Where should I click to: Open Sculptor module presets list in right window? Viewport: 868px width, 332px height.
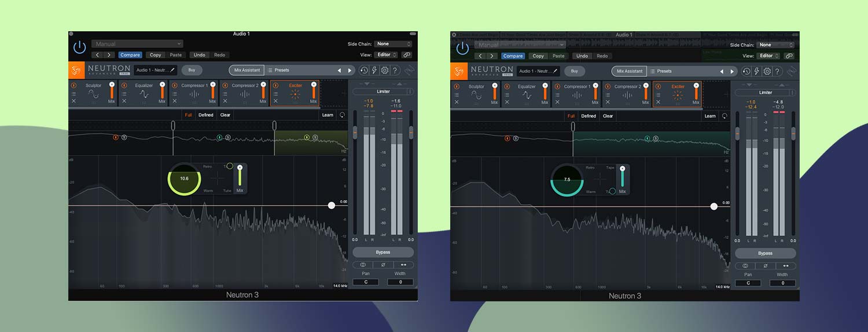pyautogui.click(x=456, y=95)
